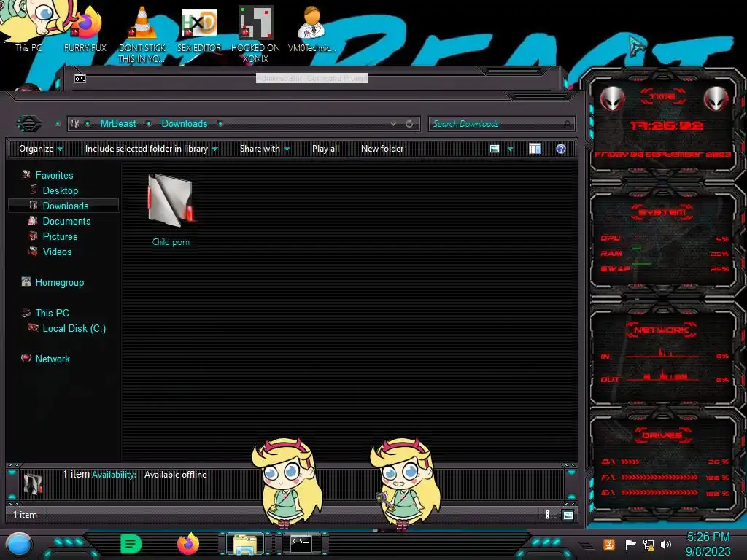Open the taskbar clock showing 5:26 PM
This screenshot has height=560, width=747.
point(708,544)
